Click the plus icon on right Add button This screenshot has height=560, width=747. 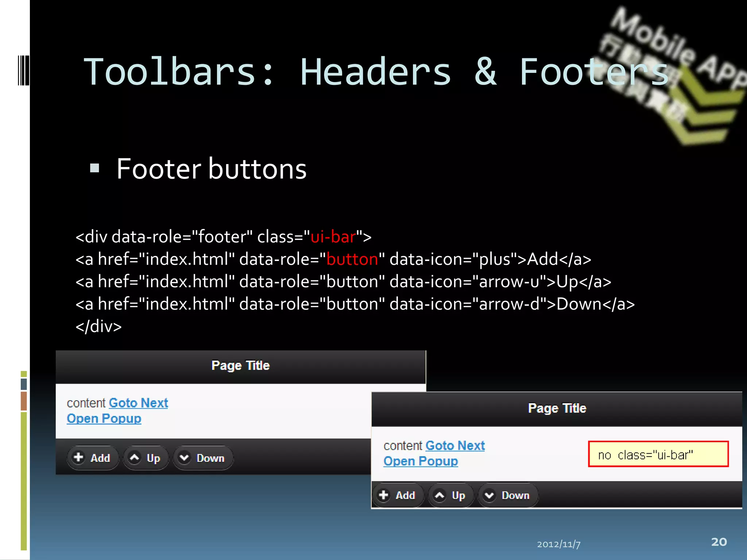pyautogui.click(x=384, y=495)
